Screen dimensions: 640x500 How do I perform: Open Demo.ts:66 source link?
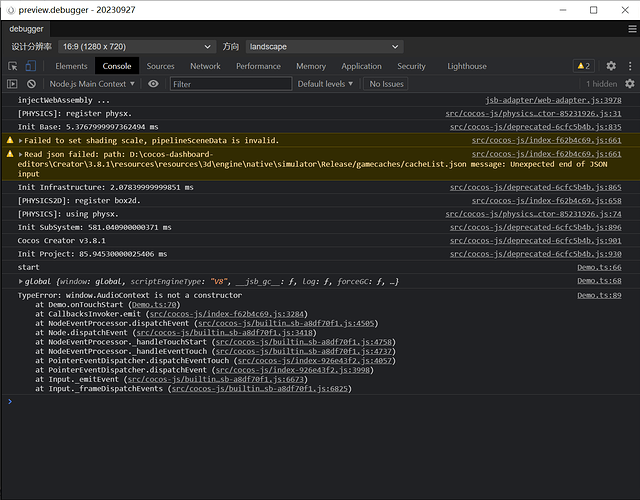(599, 267)
